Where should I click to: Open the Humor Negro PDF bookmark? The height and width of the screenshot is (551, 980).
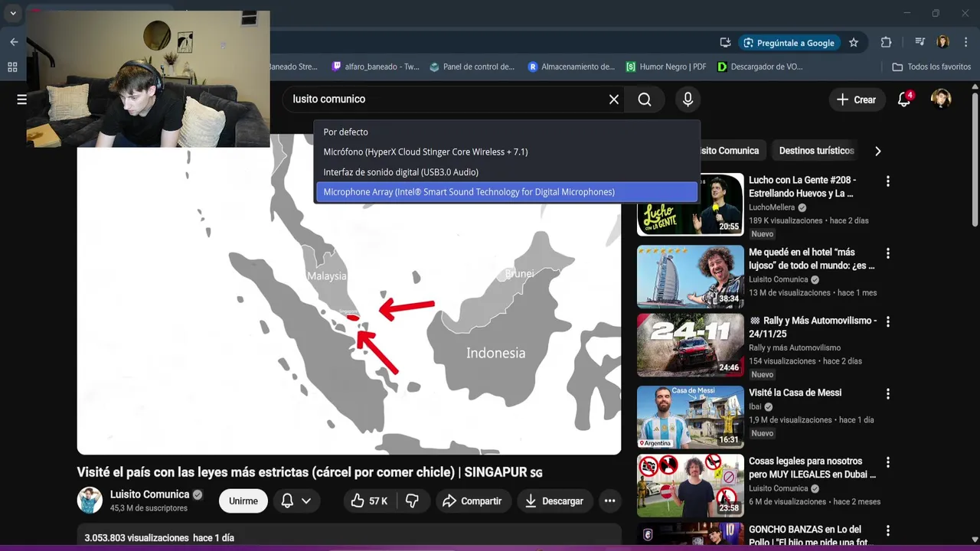pos(666,67)
